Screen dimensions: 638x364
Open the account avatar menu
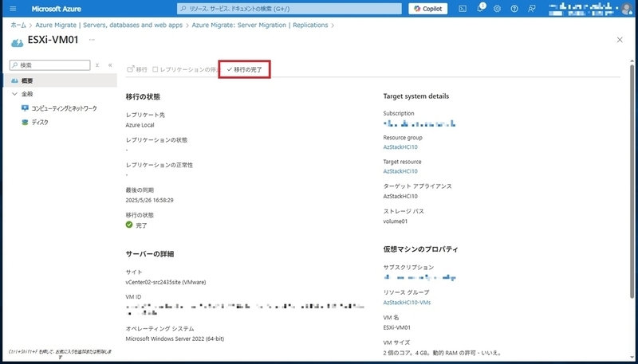627,9
